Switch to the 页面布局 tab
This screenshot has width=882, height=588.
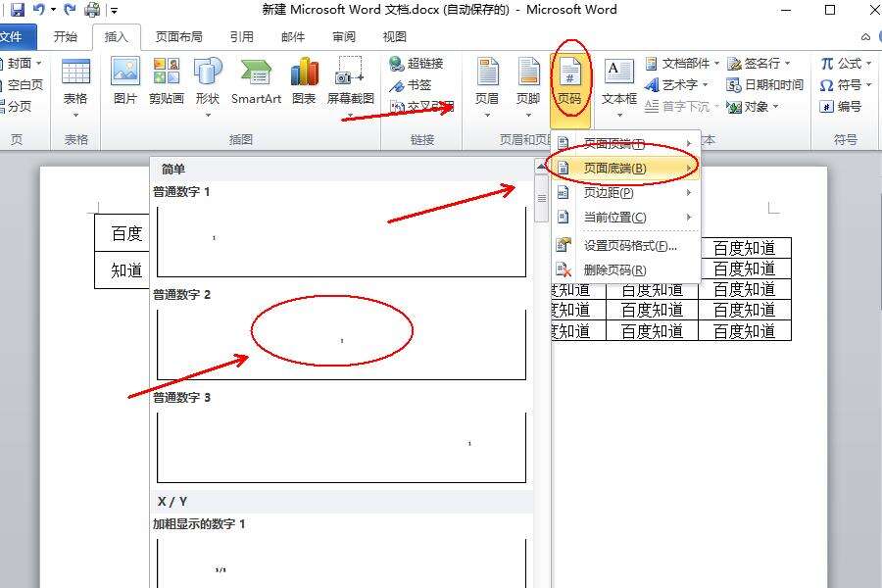(x=179, y=37)
